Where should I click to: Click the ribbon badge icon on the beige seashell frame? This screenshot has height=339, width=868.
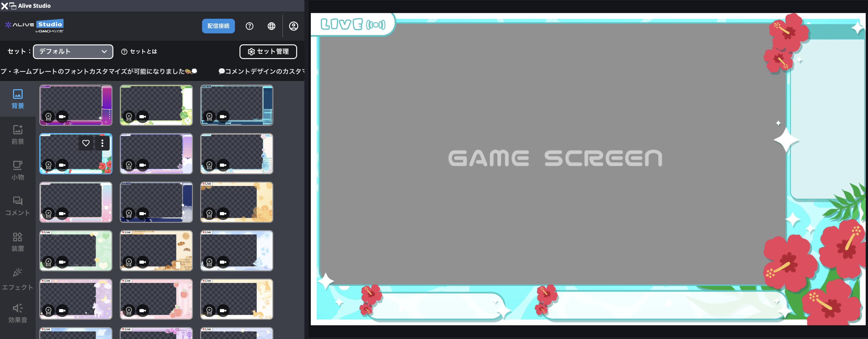210,165
